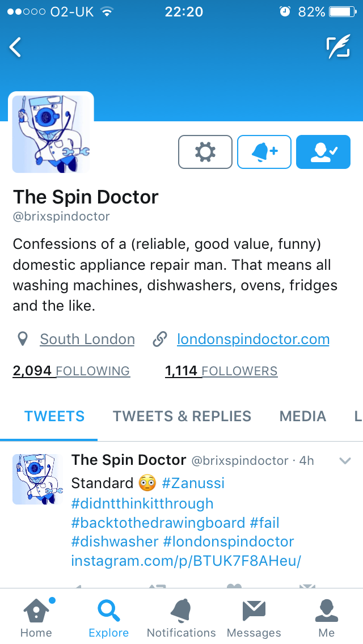Open the compose tweet quill icon
The width and height of the screenshot is (363, 644).
click(339, 46)
